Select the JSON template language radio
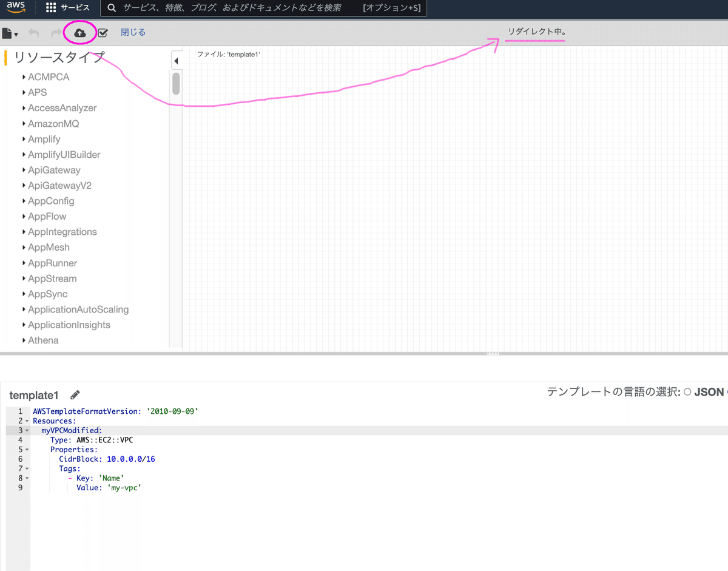Viewport: 728px width, 571px height. 687,392
